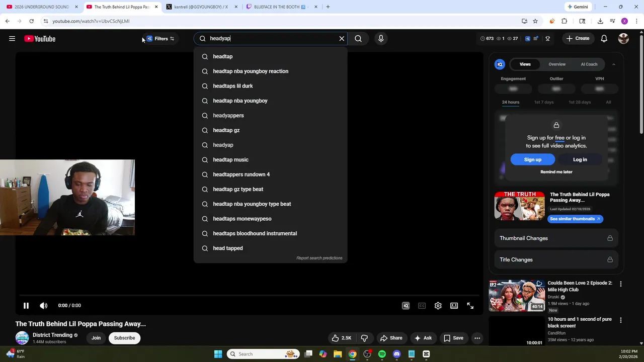
Task: Switch to theater mode
Action: [454, 305]
